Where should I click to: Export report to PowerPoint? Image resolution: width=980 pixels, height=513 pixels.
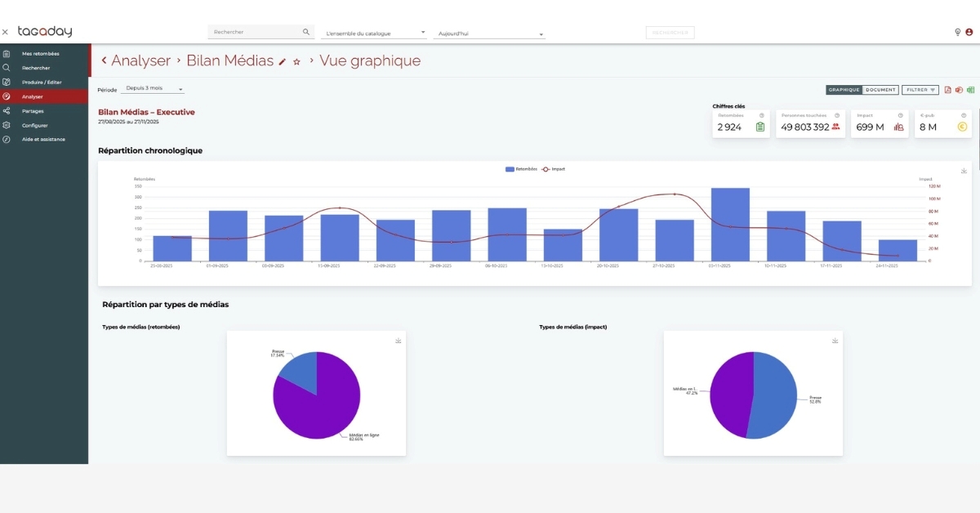tap(960, 90)
